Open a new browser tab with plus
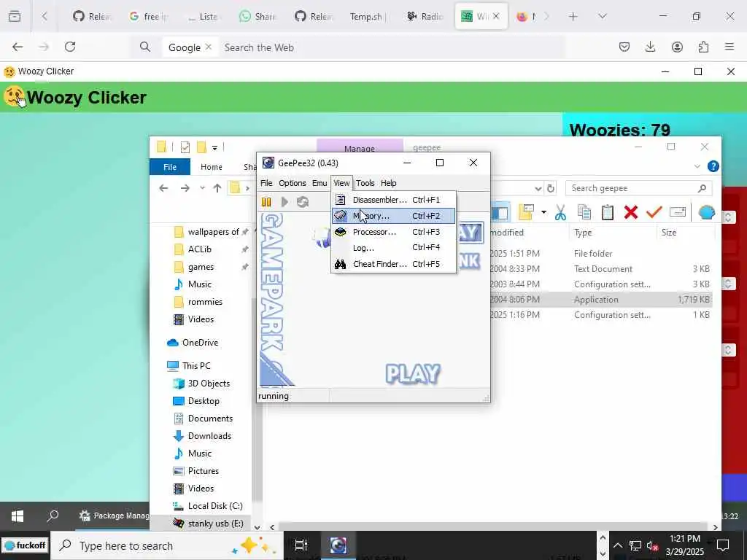The width and height of the screenshot is (747, 560). 573,17
